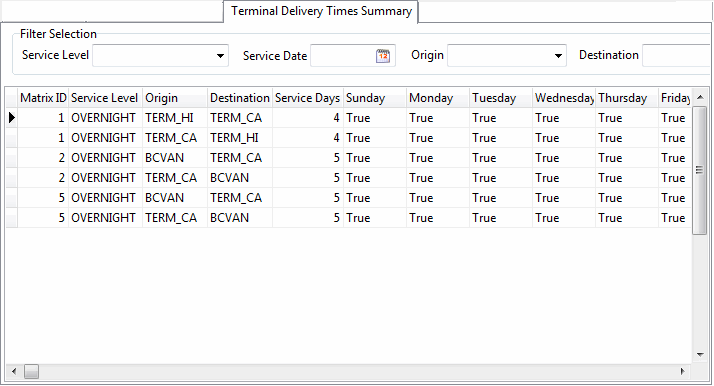Click the grid scroll down arrow
The width and height of the screenshot is (714, 386).
click(700, 355)
